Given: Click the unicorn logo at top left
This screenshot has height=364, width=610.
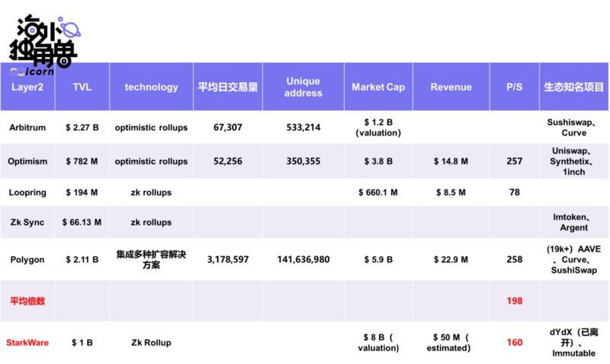Looking at the screenshot, I should coord(43,45).
